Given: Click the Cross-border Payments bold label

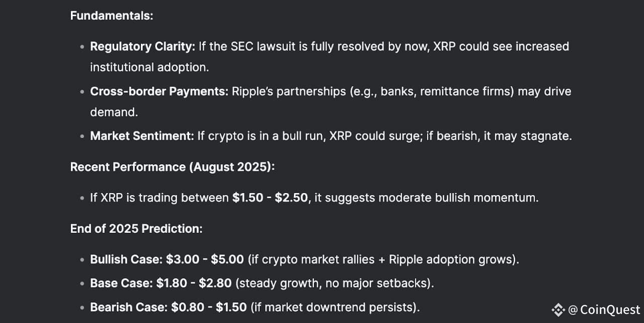Looking at the screenshot, I should [159, 92].
